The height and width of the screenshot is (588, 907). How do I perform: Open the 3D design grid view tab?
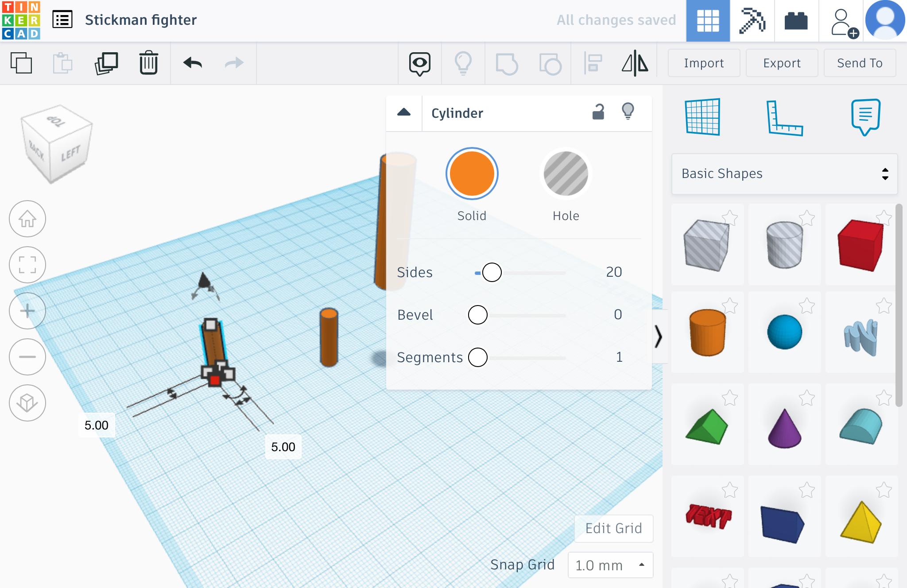tap(708, 20)
